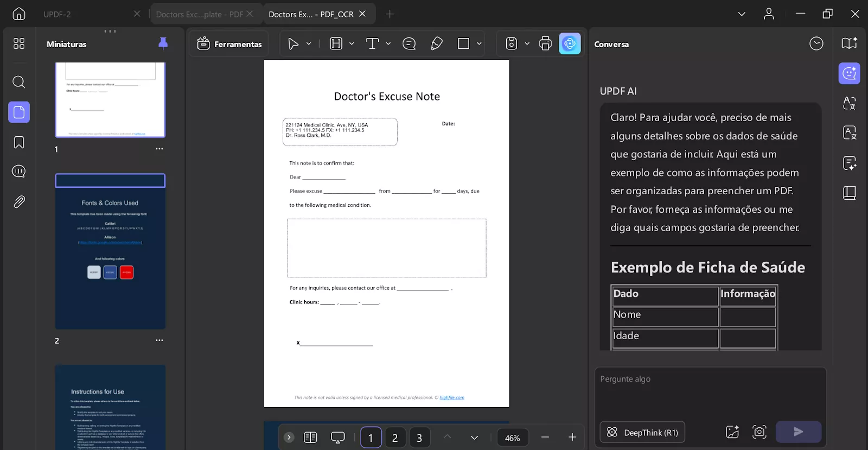
Task: Open the thumbnails grid view icon in left sidebar
Action: (19, 43)
